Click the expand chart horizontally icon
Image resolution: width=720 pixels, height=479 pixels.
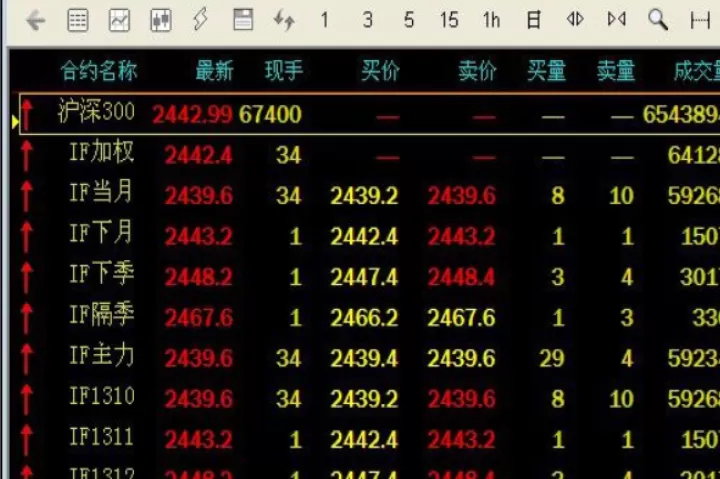coord(575,19)
